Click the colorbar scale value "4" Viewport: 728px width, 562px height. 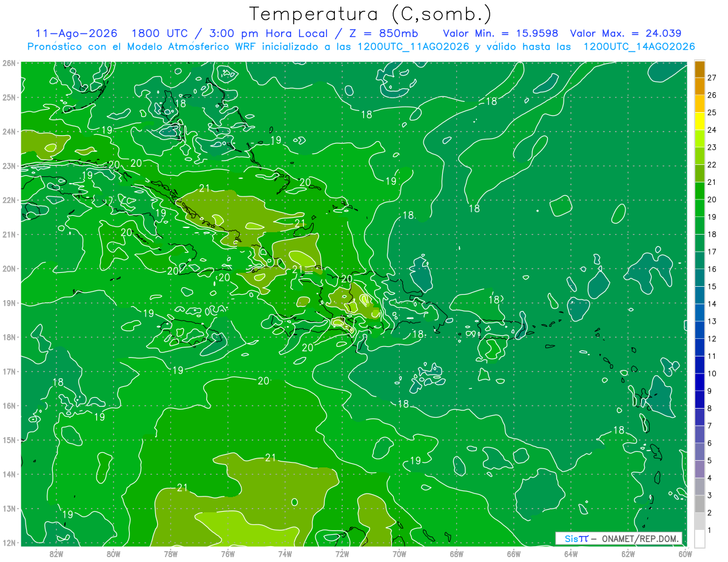click(x=710, y=478)
